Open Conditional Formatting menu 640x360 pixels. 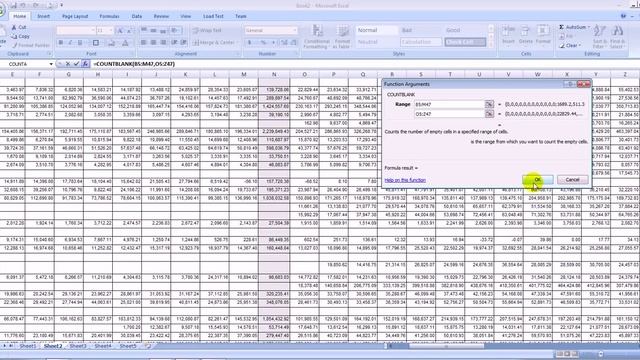pos(317,37)
